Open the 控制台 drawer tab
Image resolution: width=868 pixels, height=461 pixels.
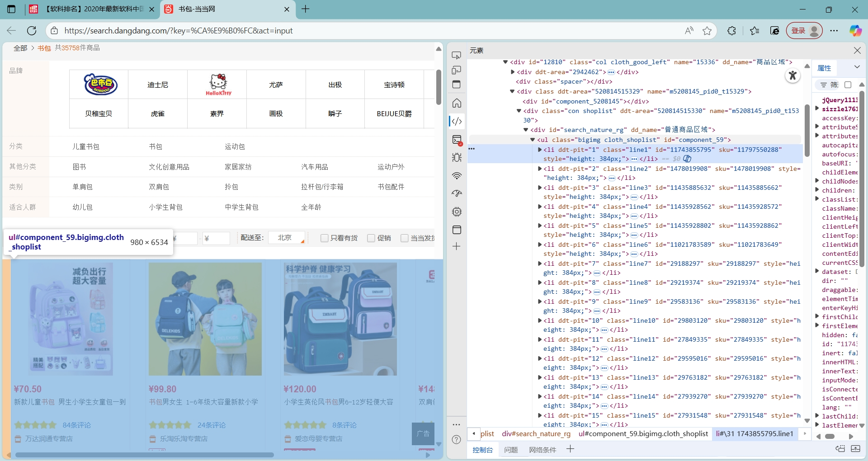pos(483,450)
